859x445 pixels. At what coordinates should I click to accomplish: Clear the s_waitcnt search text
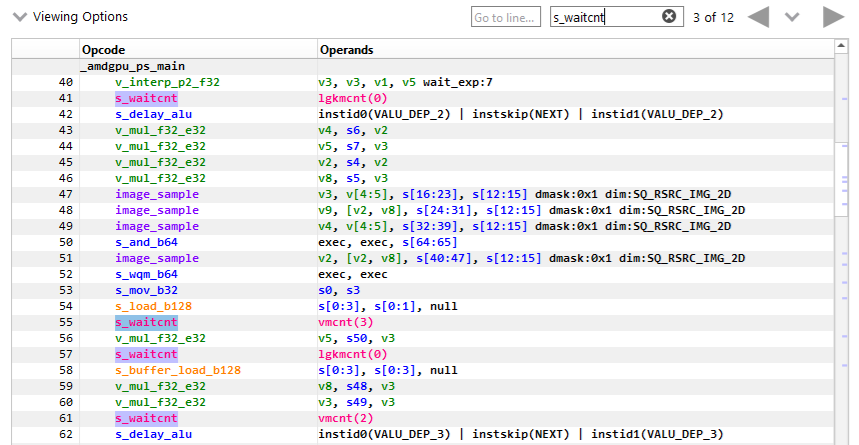669,17
